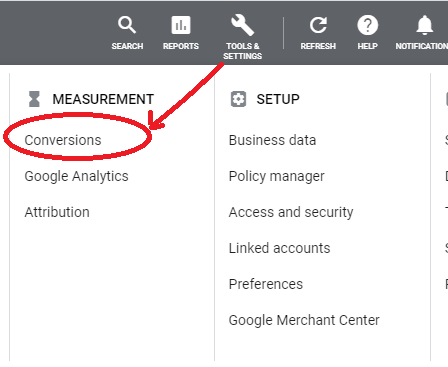Image resolution: width=448 pixels, height=367 pixels.
Task: Click the HELP label text
Action: [368, 46]
